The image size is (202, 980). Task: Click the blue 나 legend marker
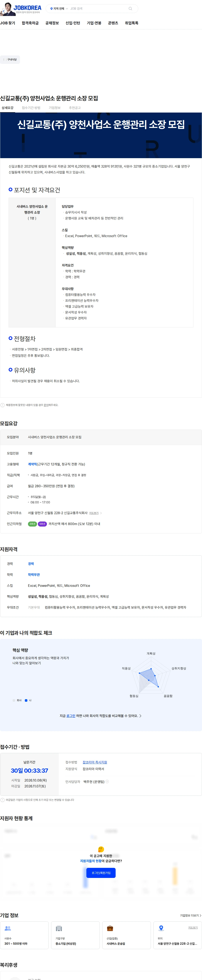[26, 700]
